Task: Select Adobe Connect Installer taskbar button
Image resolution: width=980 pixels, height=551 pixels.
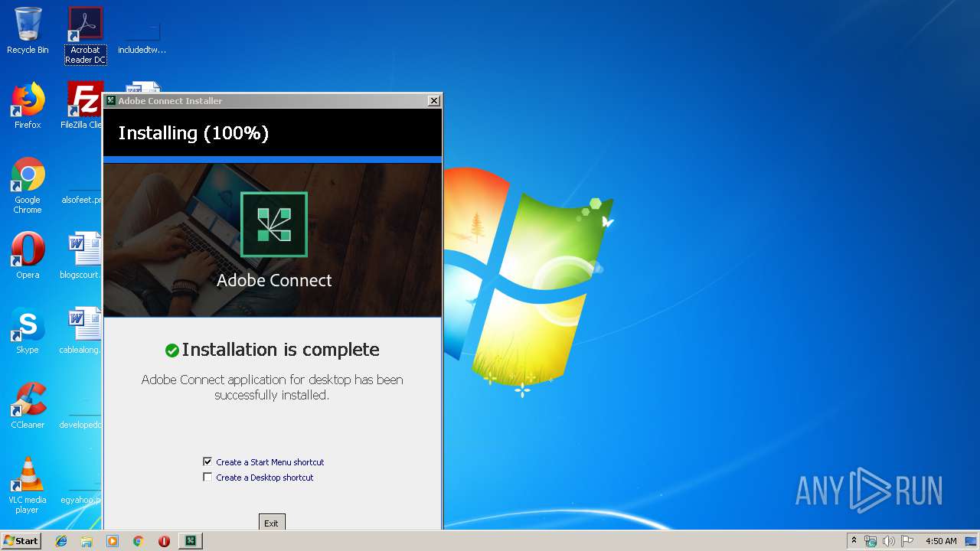Action: coord(191,541)
